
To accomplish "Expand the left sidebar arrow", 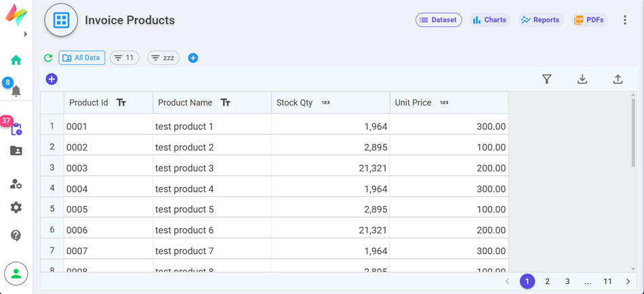I will coord(26,34).
